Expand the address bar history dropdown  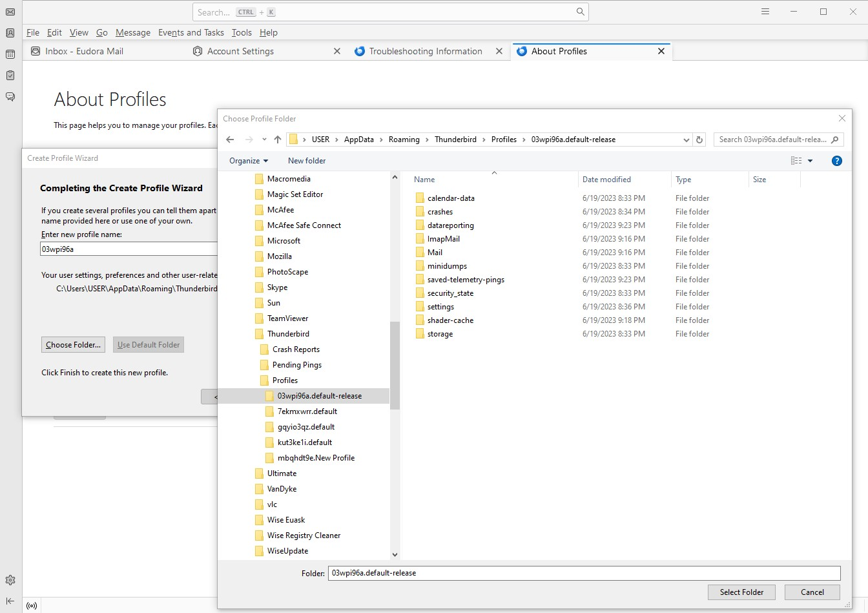tap(686, 140)
